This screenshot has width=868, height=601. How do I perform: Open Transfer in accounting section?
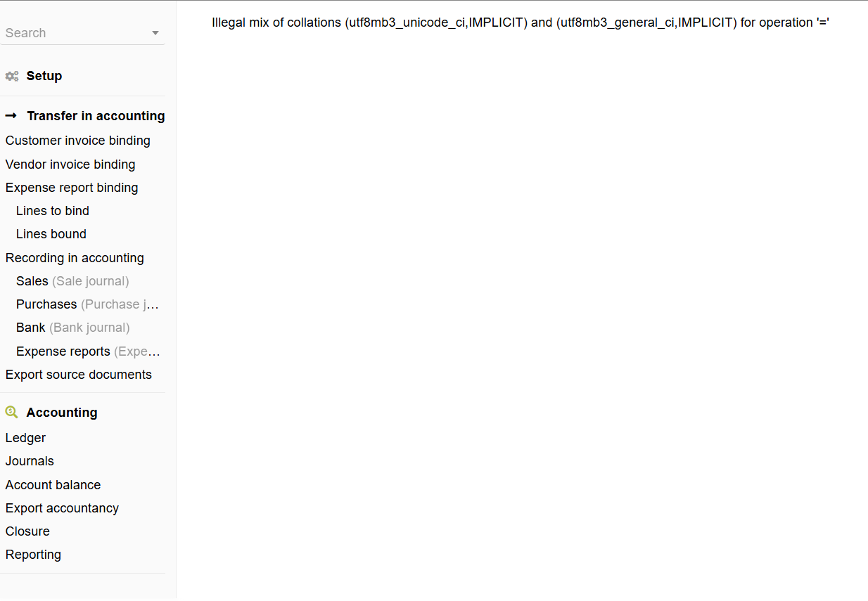click(96, 116)
